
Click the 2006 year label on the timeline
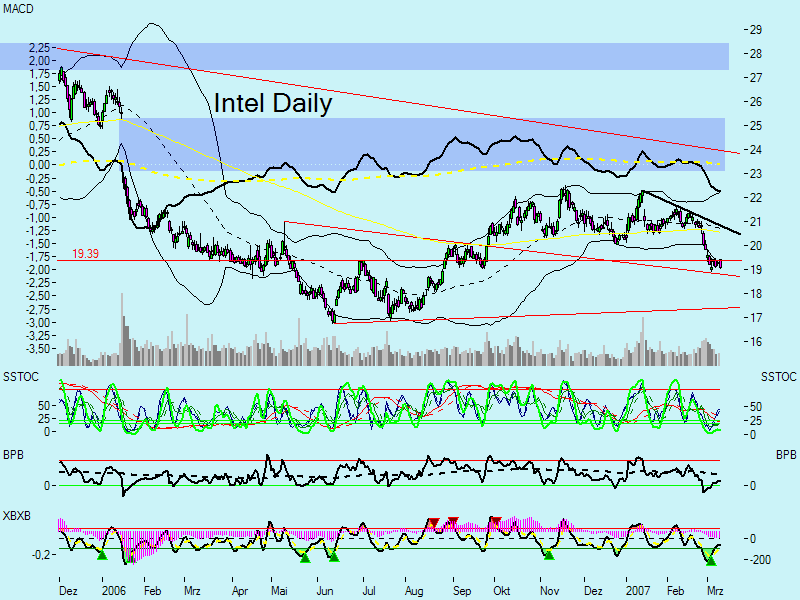[x=114, y=590]
